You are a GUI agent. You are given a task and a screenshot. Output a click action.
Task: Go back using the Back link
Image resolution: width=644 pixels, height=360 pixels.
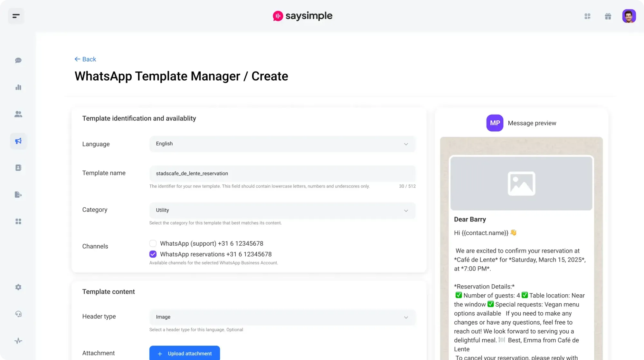[x=85, y=59]
